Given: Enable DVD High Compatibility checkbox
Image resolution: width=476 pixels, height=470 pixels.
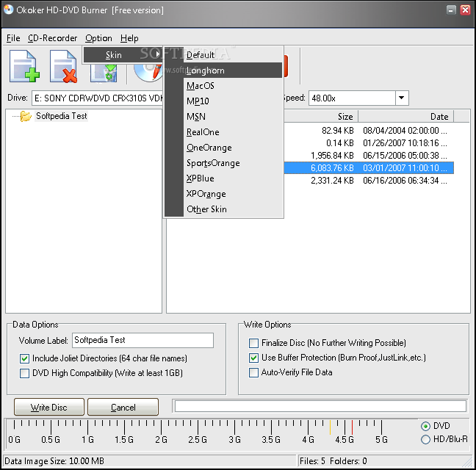Looking at the screenshot, I should tap(24, 373).
